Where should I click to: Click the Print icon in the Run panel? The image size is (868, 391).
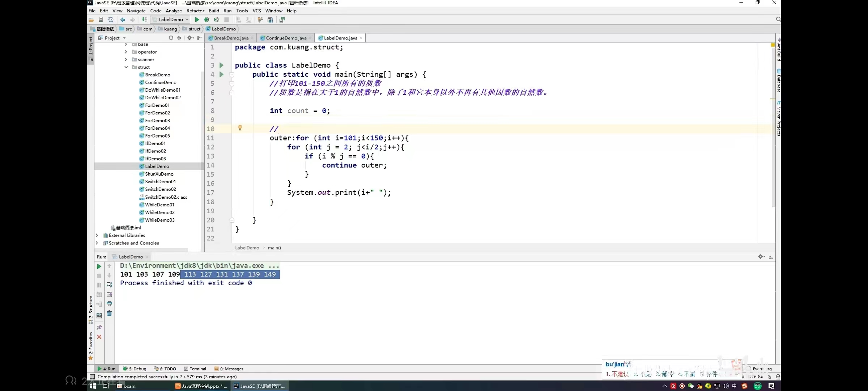click(109, 304)
